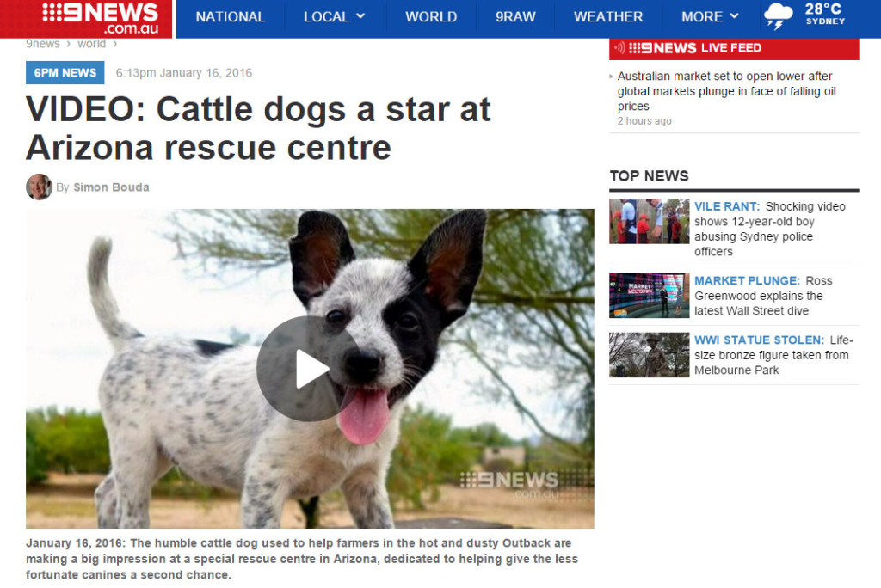Click the 9news breadcrumb link
This screenshot has height=588, width=881.
pos(43,44)
